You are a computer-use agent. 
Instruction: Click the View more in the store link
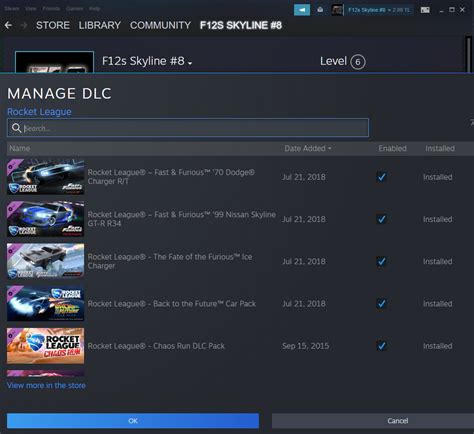[x=46, y=385]
